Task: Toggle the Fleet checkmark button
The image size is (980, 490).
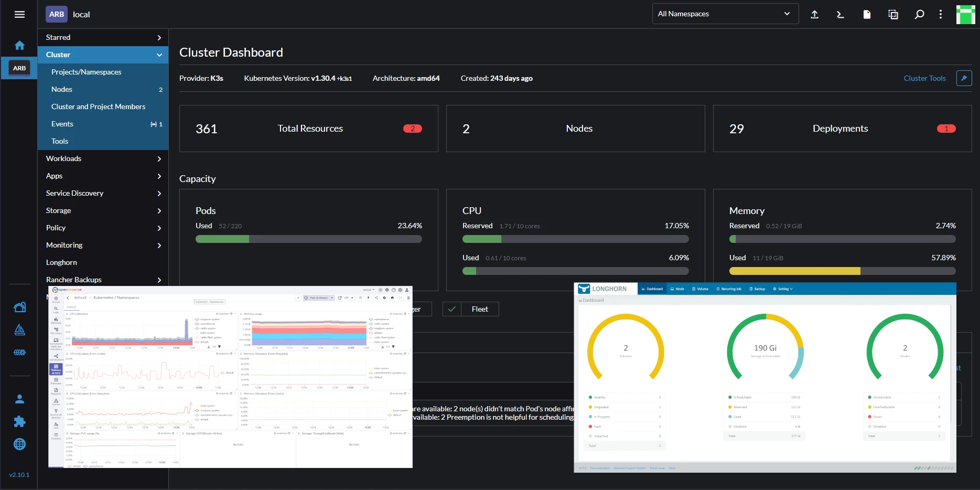Action: [451, 309]
